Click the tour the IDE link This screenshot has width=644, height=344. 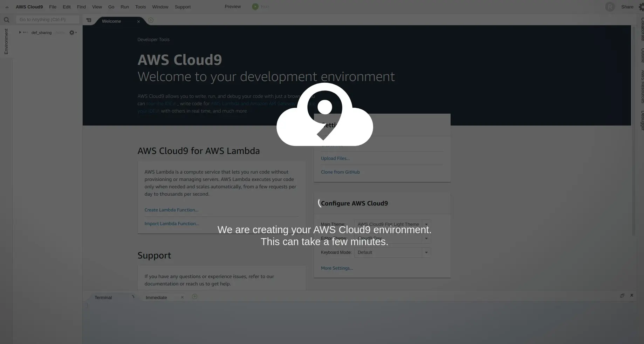(162, 103)
